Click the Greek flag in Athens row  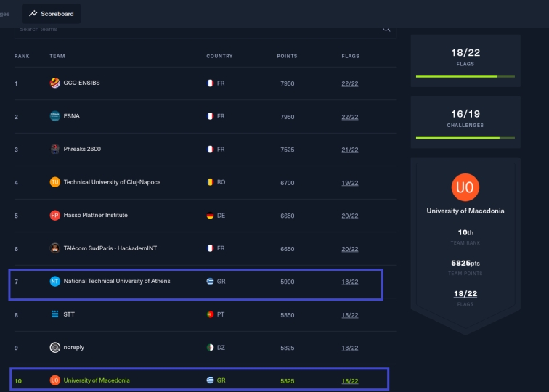(210, 282)
